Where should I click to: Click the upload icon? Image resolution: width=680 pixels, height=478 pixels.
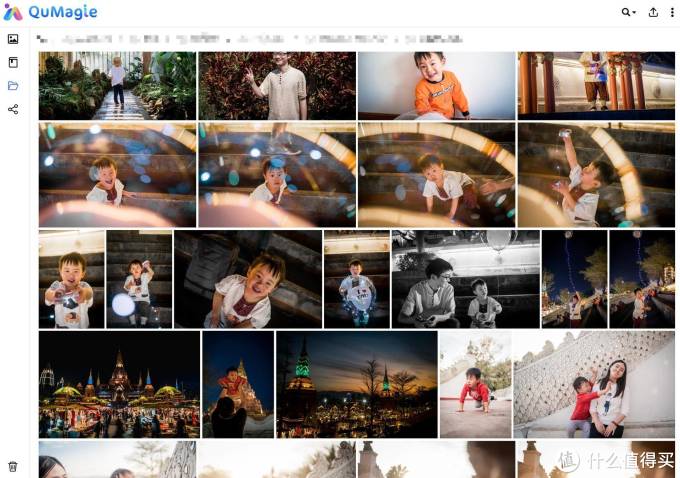coord(653,12)
